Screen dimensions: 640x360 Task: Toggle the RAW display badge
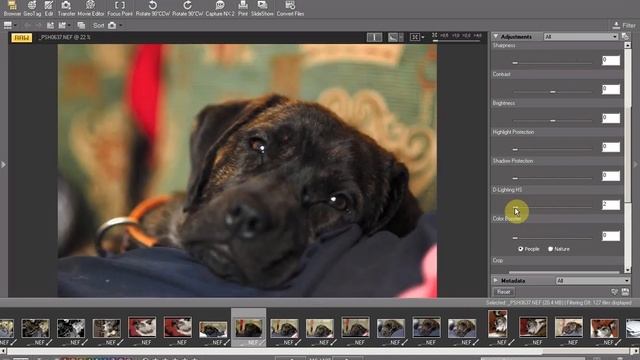[22, 38]
